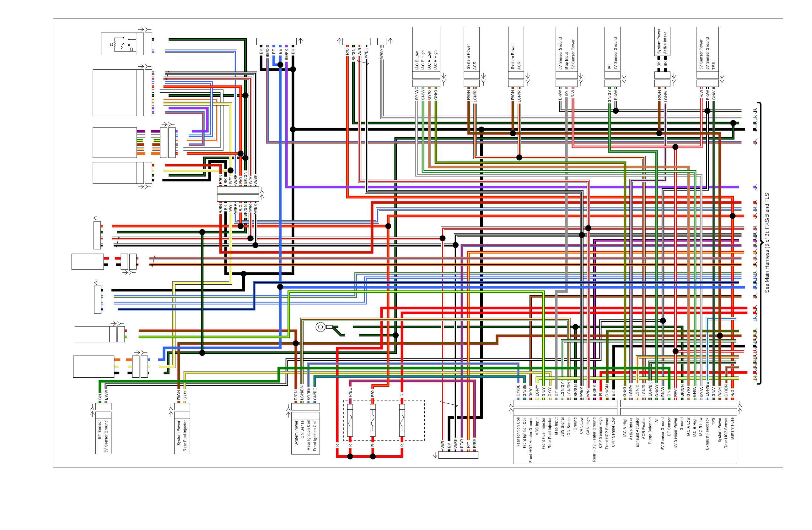Viewport: 812px width, 530px height.
Task: Select the "Front Fuel Injector" pin label
Action: click(x=544, y=433)
